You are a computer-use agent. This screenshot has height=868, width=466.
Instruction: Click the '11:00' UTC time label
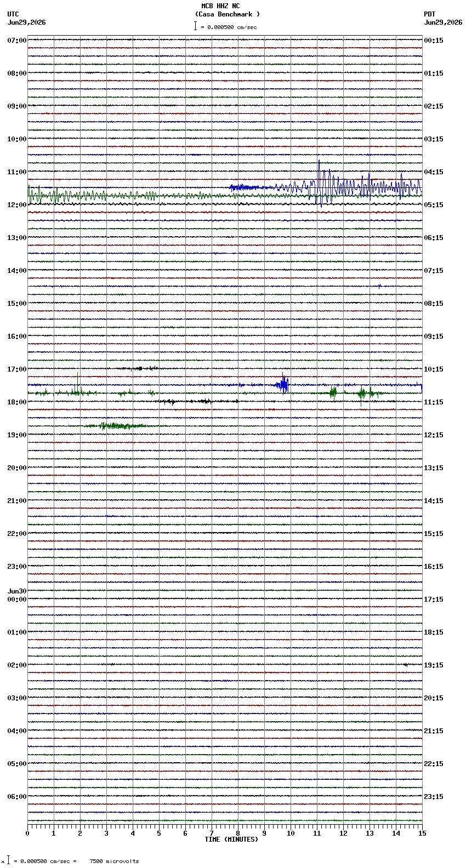point(17,172)
